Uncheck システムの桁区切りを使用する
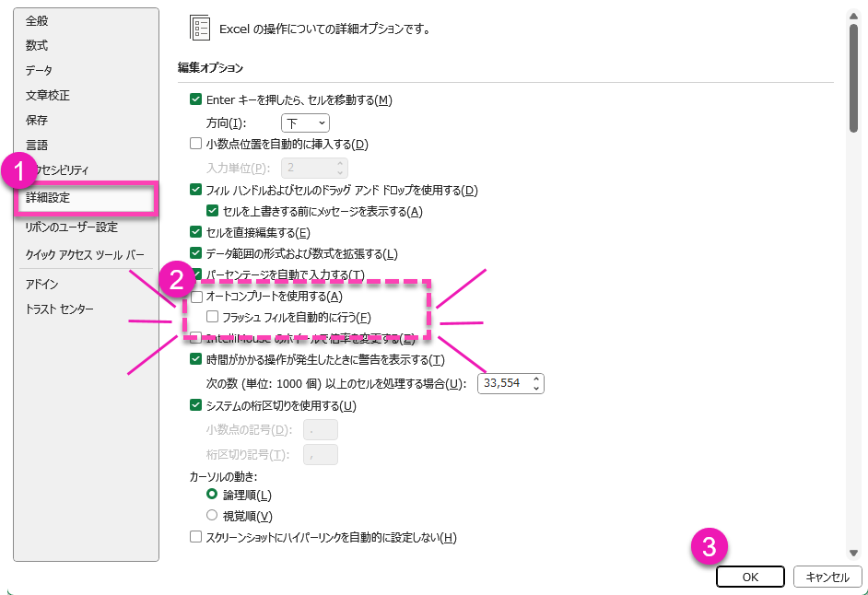This screenshot has width=868, height=595. point(195,405)
